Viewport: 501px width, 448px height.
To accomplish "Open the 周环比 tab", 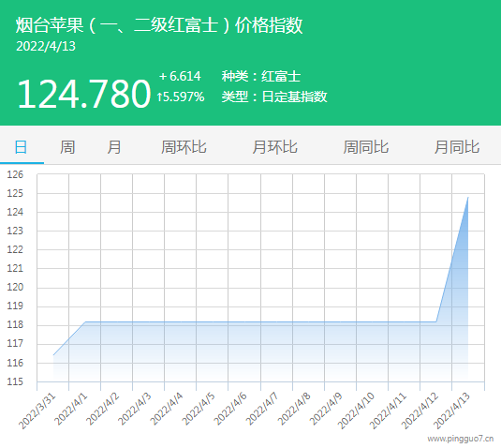I will coord(184,147).
